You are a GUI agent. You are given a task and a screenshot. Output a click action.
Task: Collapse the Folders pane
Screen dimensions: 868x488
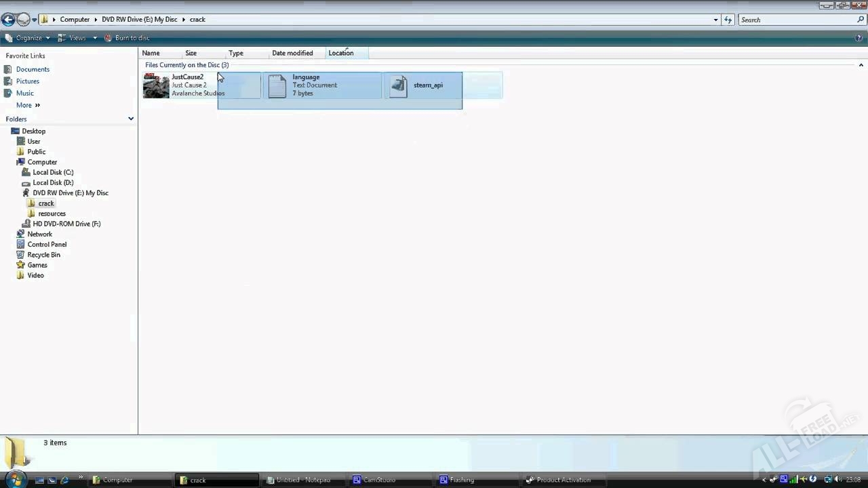click(131, 119)
